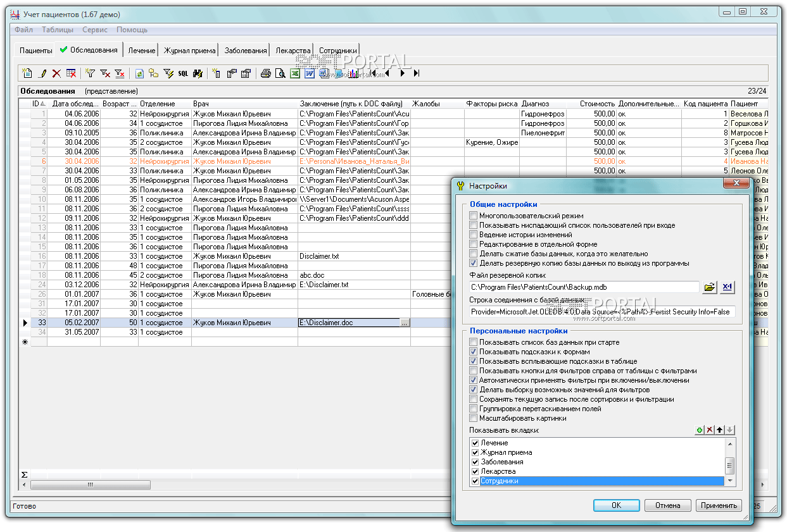Image resolution: width=787 pixels, height=532 pixels.
Task: Switch to the Журнал приема tab
Action: (x=189, y=51)
